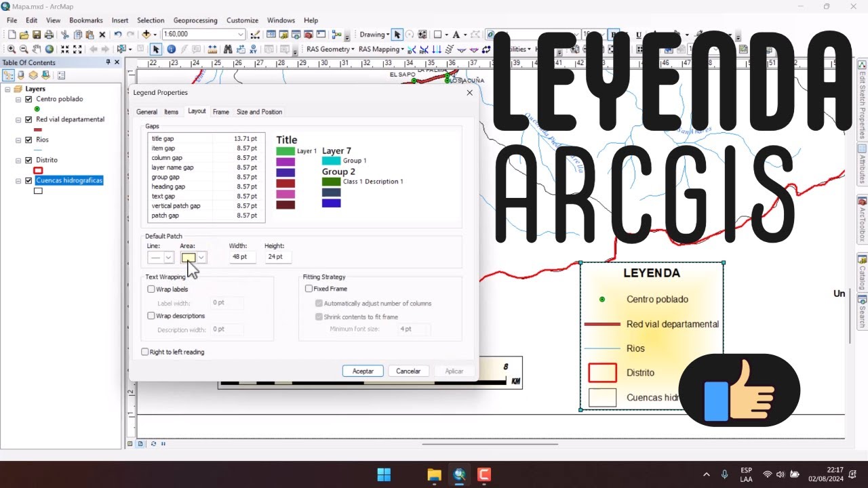This screenshot has height=488, width=868.
Task: Open the Drawing dropdown menu
Action: click(374, 35)
